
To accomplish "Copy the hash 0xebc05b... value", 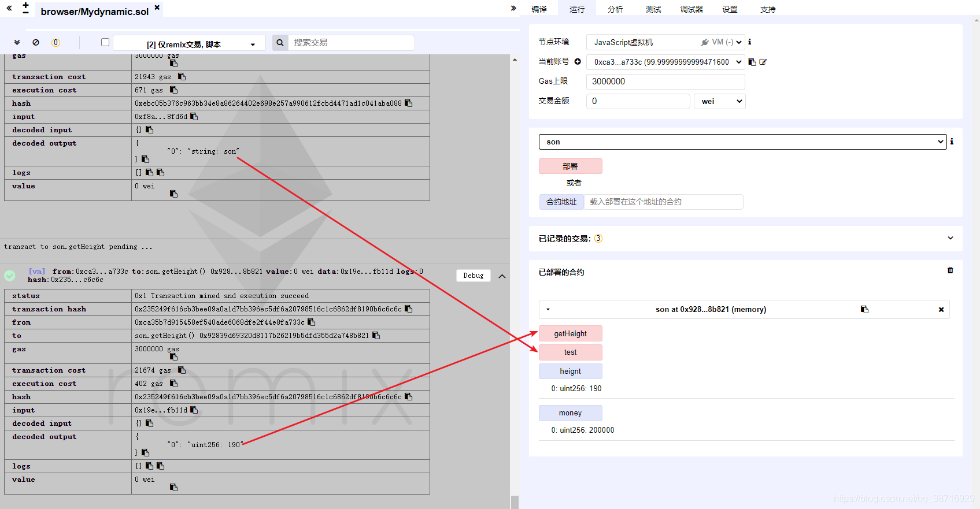I will [408, 103].
